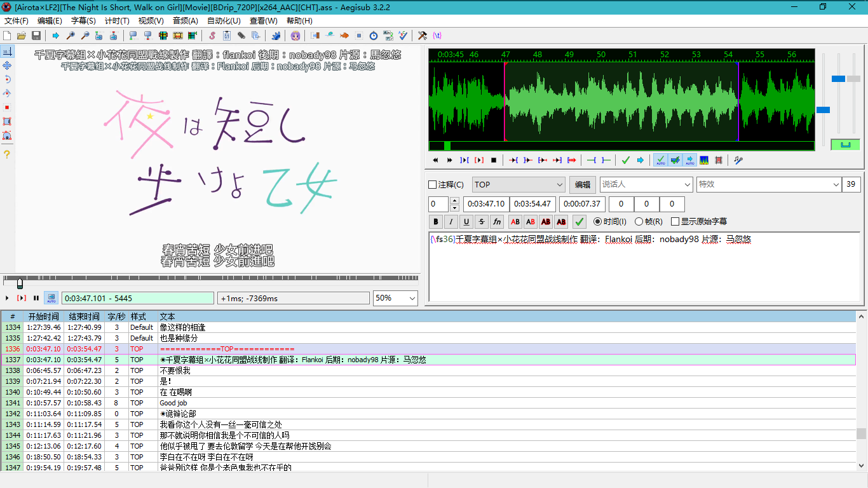Open the Styling Assistant (anime face icon)
The image size is (868, 488).
pyautogui.click(x=295, y=35)
